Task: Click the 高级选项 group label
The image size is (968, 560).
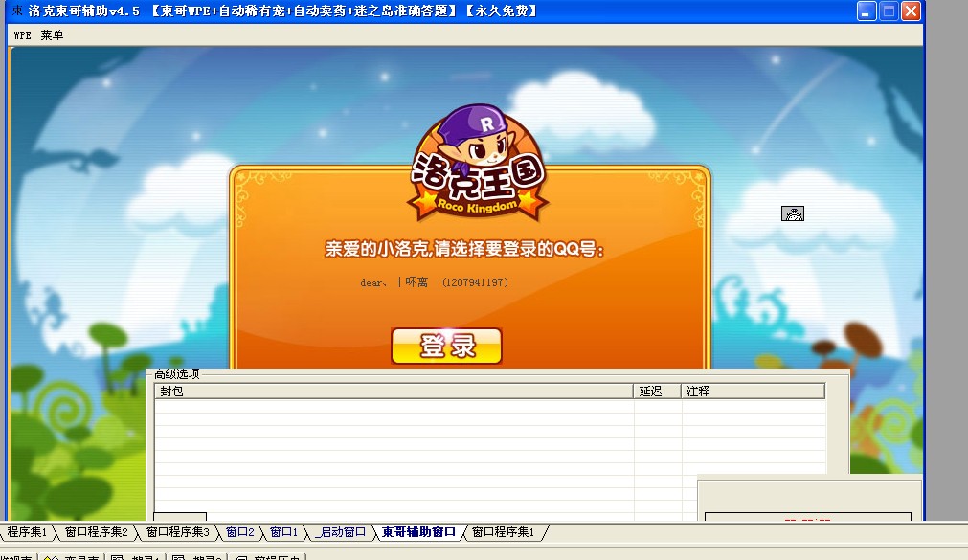Action: pyautogui.click(x=176, y=373)
